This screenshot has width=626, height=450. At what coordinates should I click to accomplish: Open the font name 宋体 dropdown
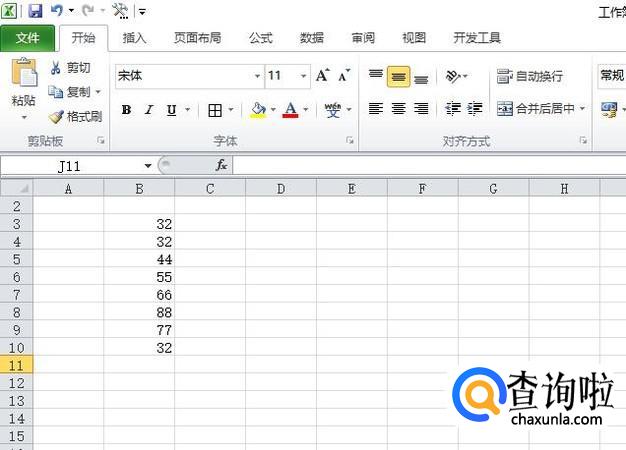(257, 76)
